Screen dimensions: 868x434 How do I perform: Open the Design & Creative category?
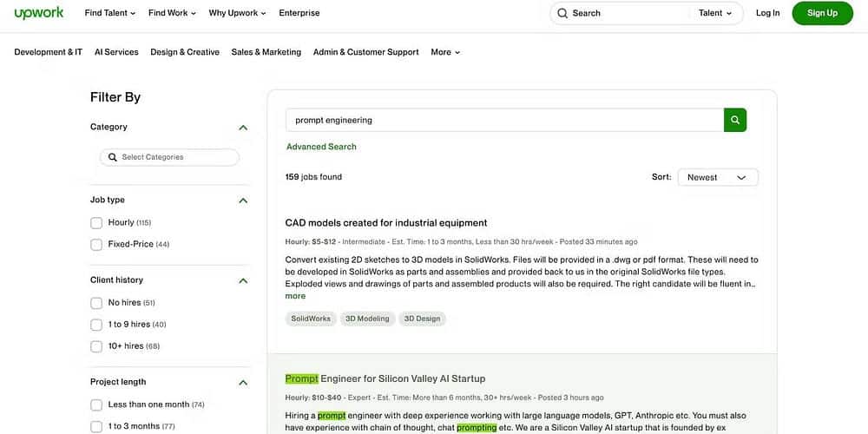click(185, 52)
